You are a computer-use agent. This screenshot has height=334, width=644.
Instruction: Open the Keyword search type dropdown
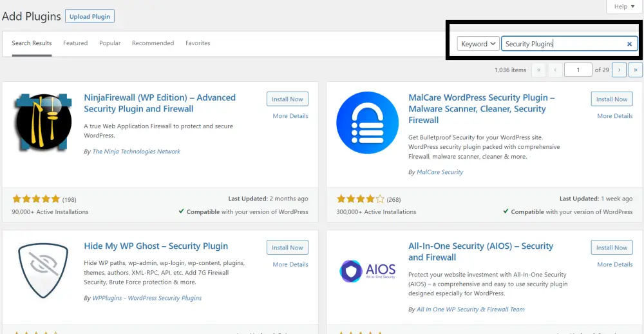(x=478, y=44)
